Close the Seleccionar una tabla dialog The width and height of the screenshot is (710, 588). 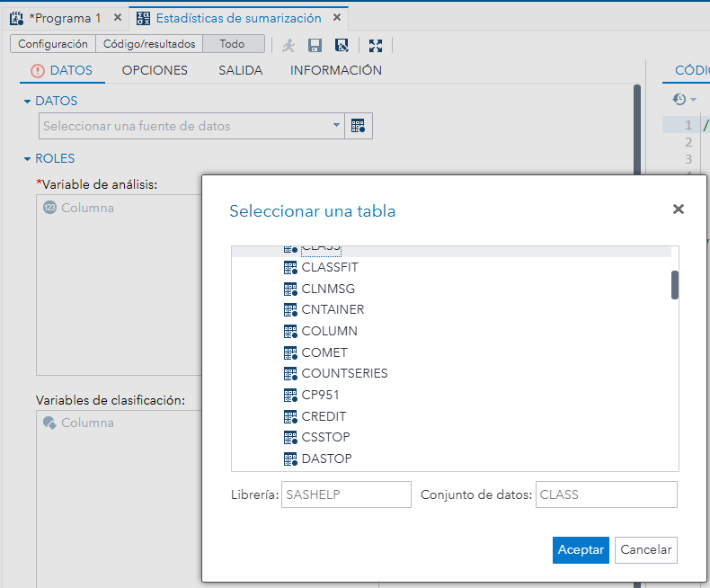coord(678,209)
